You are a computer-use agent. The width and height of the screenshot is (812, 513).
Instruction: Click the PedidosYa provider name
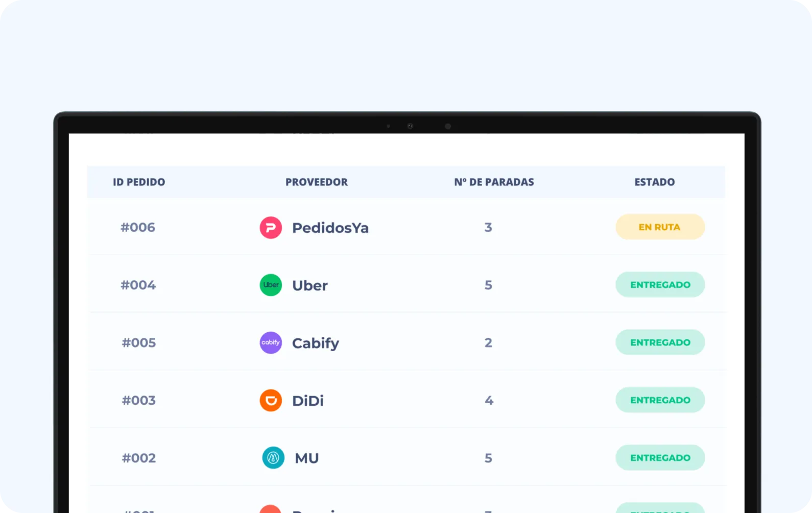pos(330,228)
